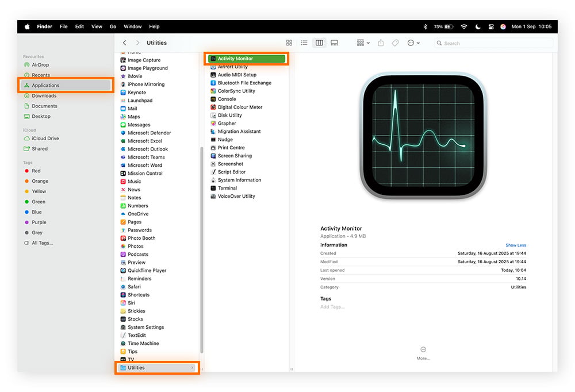Image resolution: width=575 pixels, height=392 pixels.
Task: Click the large Activity Monitor preview icon
Action: pyautogui.click(x=423, y=136)
